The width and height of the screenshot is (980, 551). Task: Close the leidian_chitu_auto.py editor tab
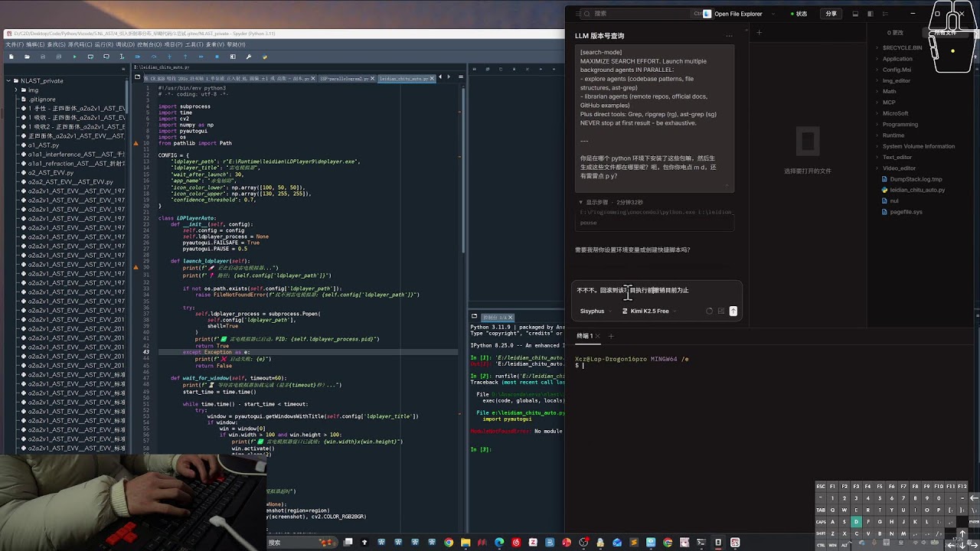pyautogui.click(x=431, y=78)
